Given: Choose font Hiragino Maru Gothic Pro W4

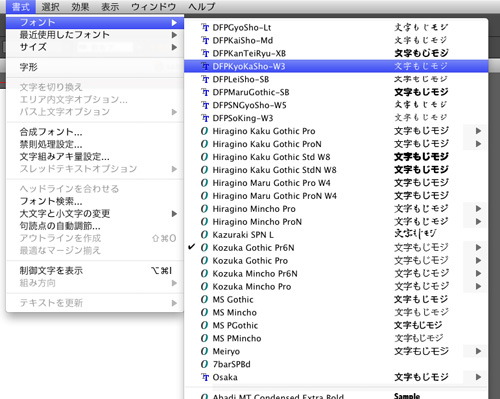Looking at the screenshot, I should [336, 183].
